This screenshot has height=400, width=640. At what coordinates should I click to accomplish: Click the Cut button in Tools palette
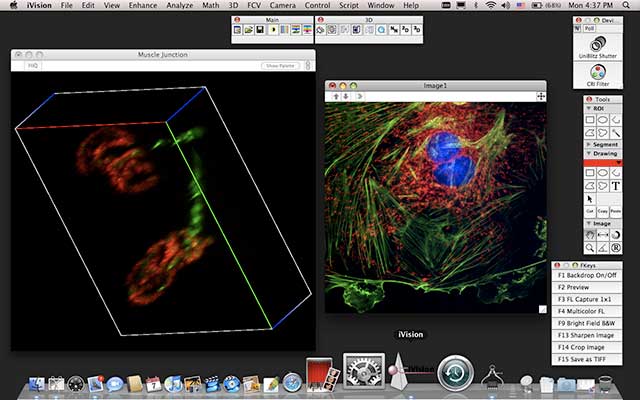[590, 211]
